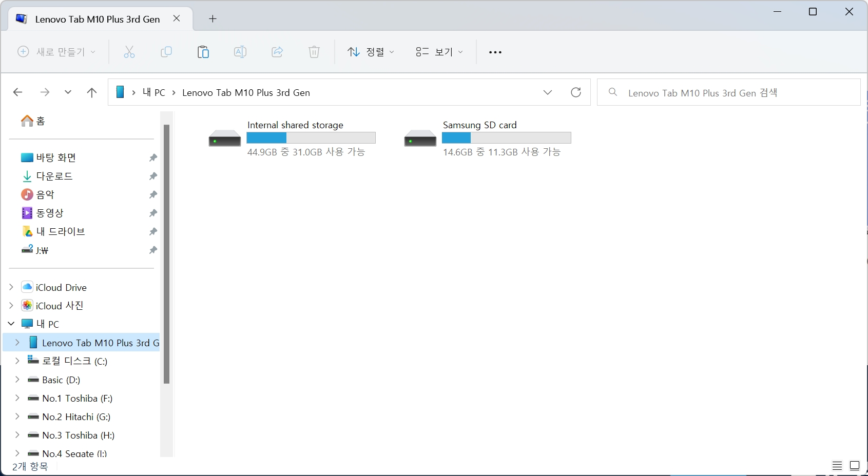Go up one folder level

tap(92, 92)
